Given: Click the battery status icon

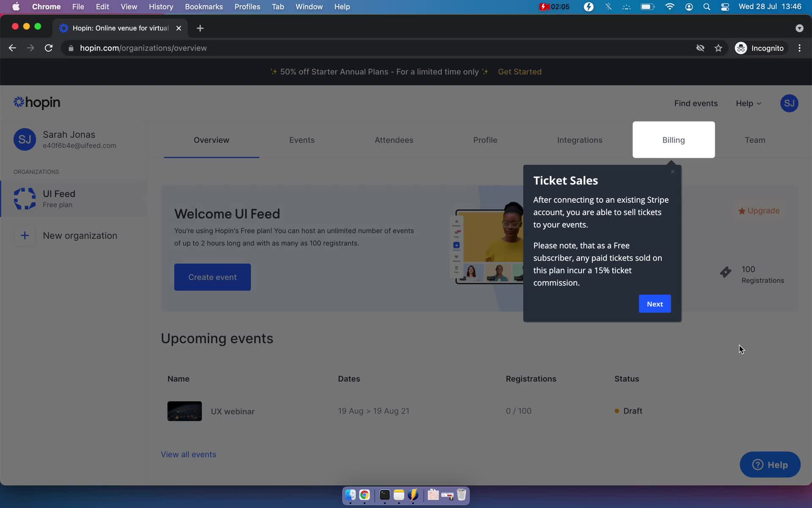Looking at the screenshot, I should (x=647, y=7).
